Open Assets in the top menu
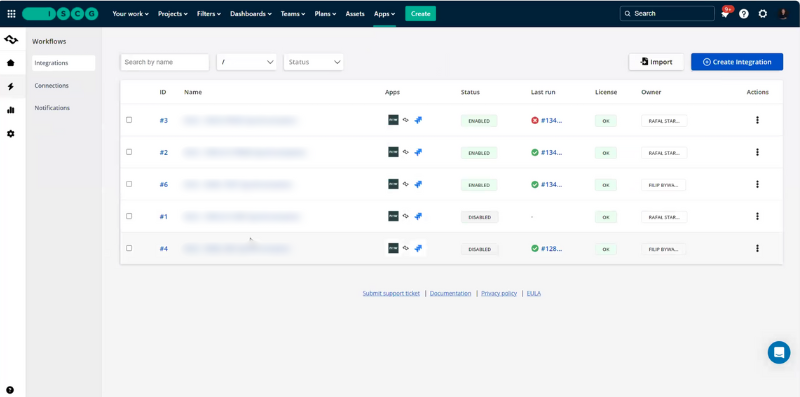800x397 pixels. (355, 14)
